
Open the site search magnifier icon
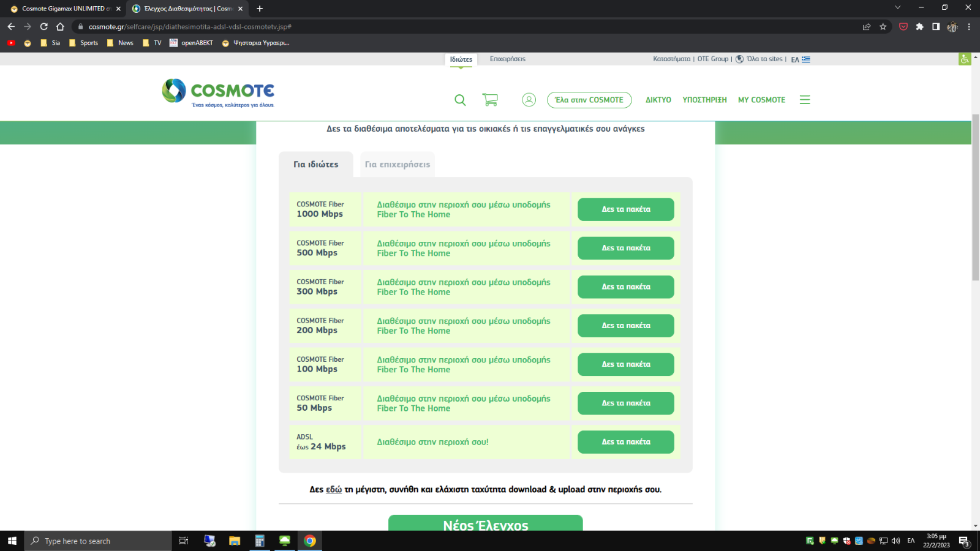coord(460,100)
